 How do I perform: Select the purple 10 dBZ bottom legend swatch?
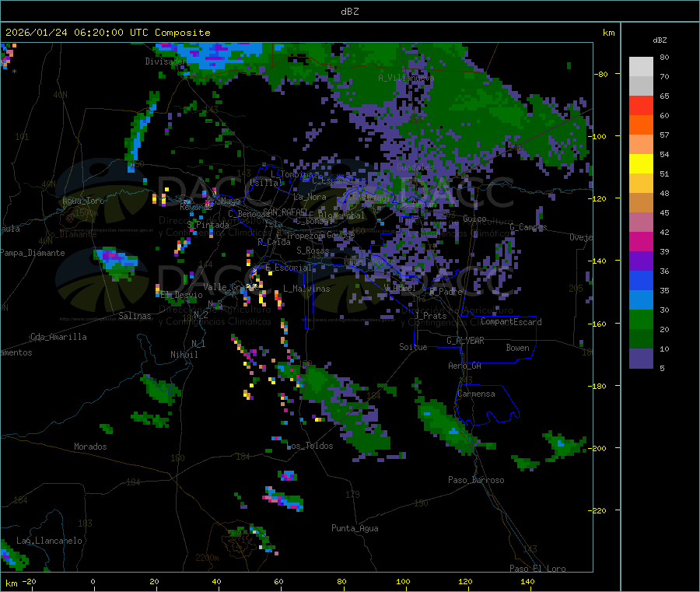[x=641, y=358]
